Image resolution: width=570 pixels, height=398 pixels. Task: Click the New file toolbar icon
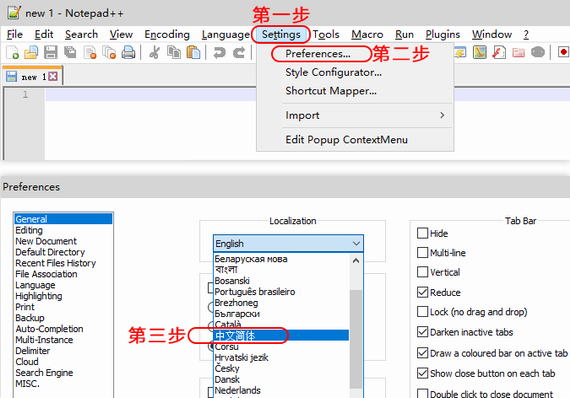coord(13,53)
